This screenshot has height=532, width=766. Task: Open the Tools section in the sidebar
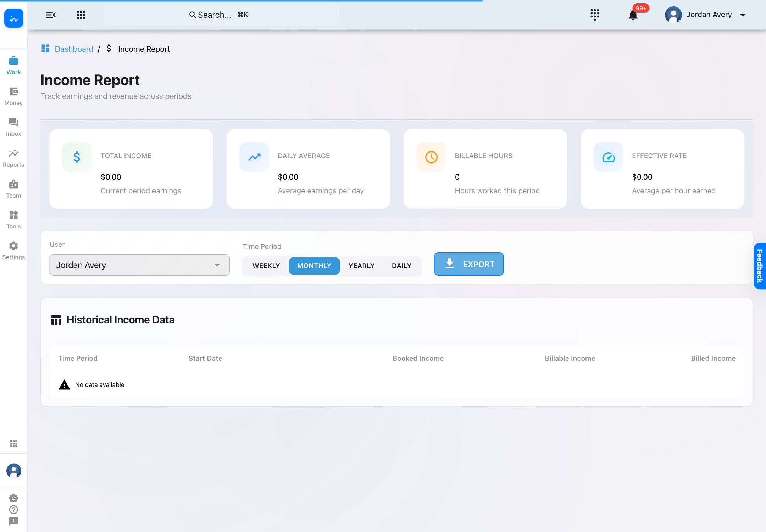tap(13, 220)
